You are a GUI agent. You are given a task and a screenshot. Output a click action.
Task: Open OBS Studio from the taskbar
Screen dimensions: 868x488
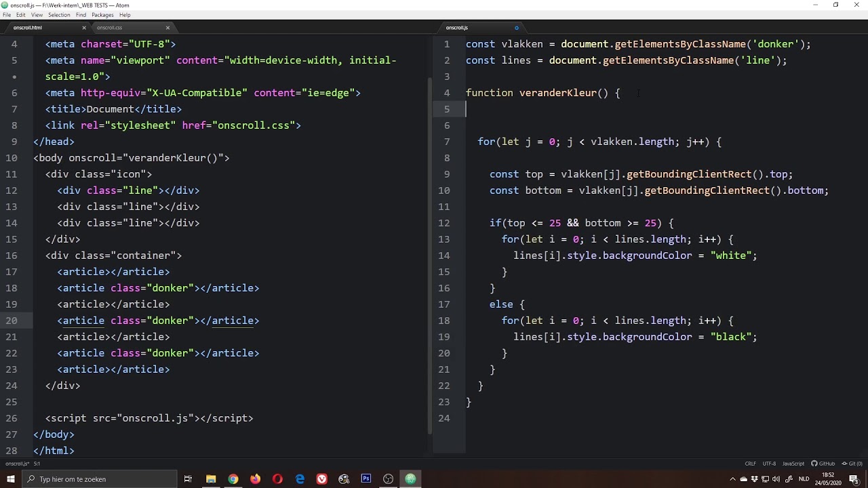388,479
